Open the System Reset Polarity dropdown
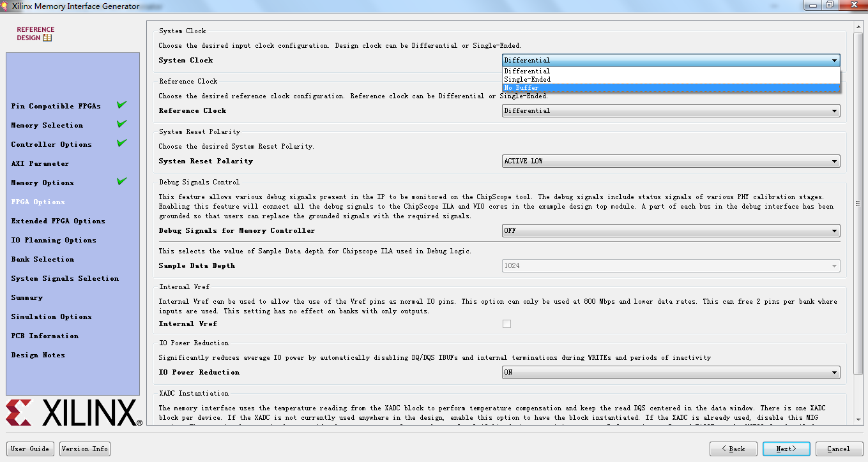This screenshot has width=868, height=462. 671,161
